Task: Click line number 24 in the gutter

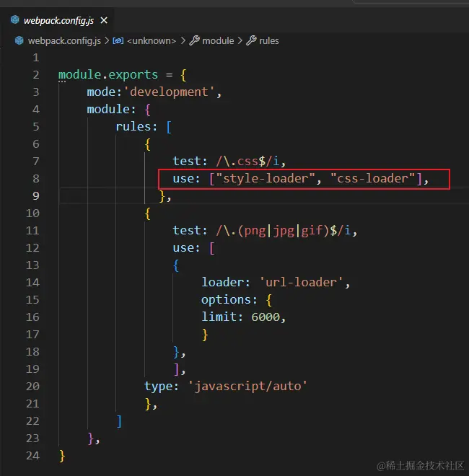Action: click(32, 455)
